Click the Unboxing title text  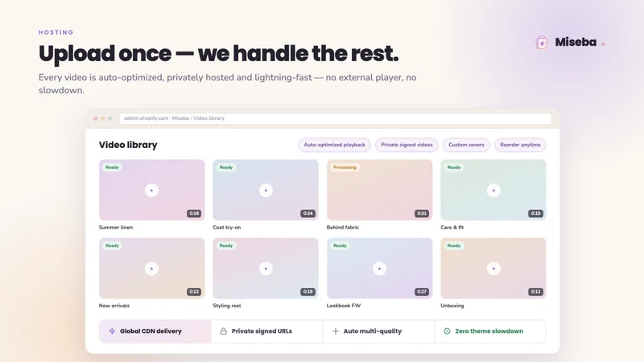tap(452, 306)
